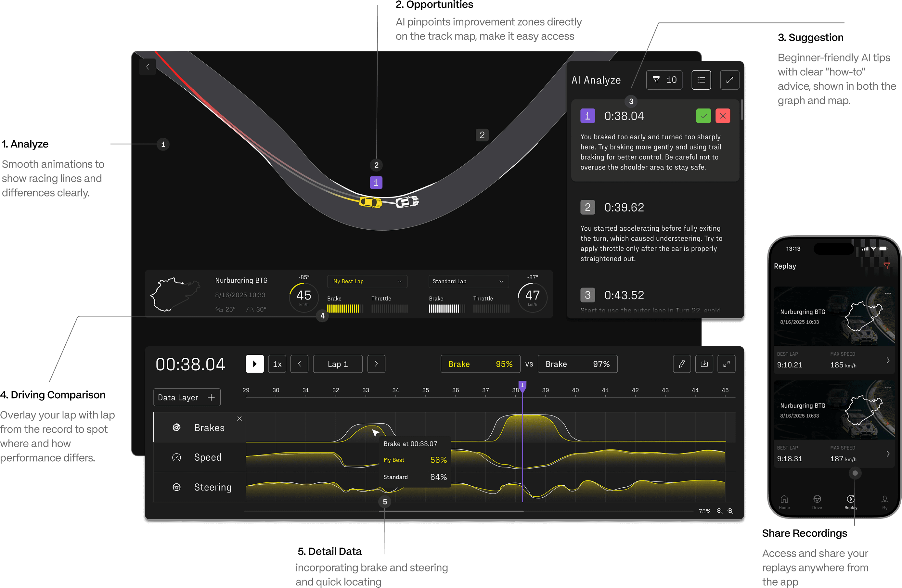
Task: Set playback speed with 1x button
Action: [x=277, y=364]
